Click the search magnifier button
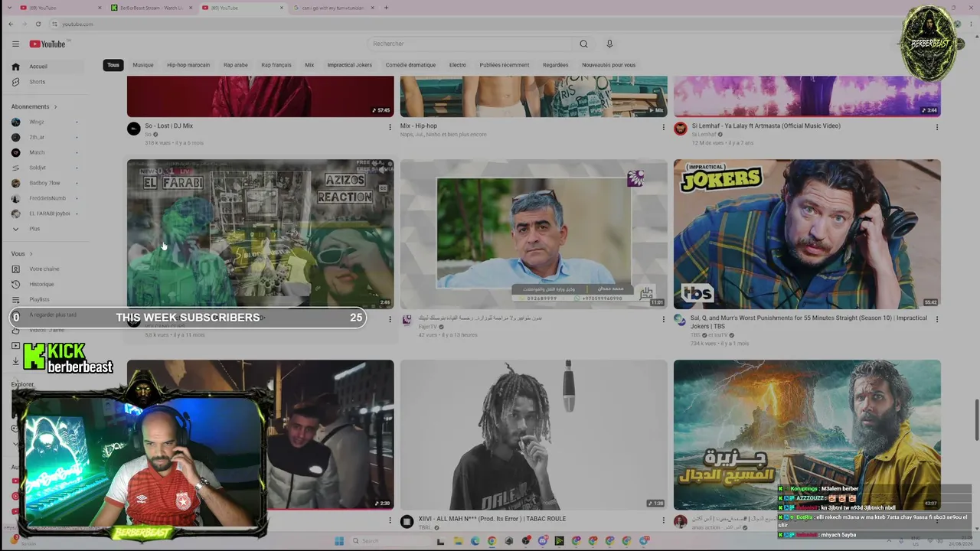The height and width of the screenshot is (551, 980). [583, 44]
